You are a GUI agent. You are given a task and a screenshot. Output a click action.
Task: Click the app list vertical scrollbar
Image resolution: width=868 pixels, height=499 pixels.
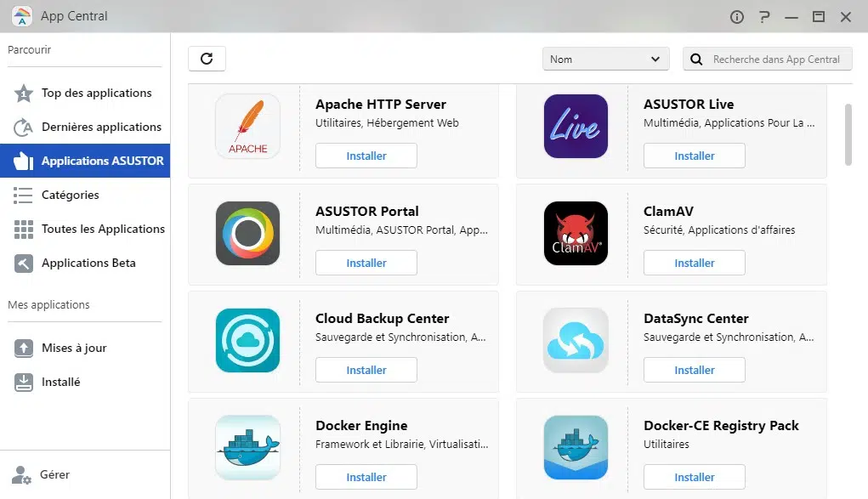[x=848, y=134]
